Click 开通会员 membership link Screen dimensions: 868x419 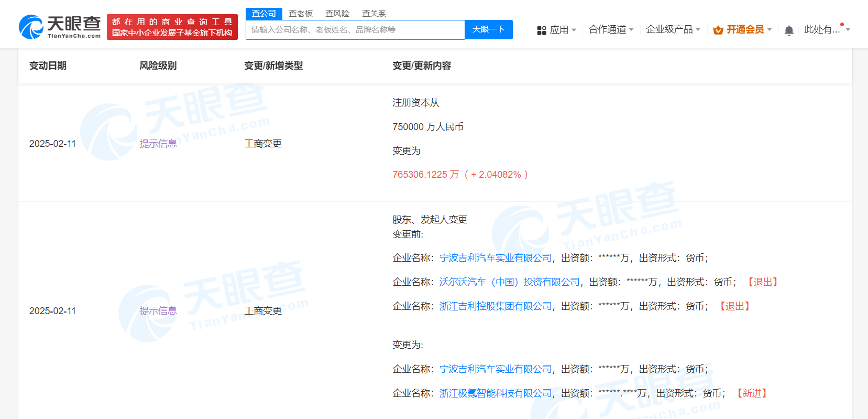[x=745, y=30]
